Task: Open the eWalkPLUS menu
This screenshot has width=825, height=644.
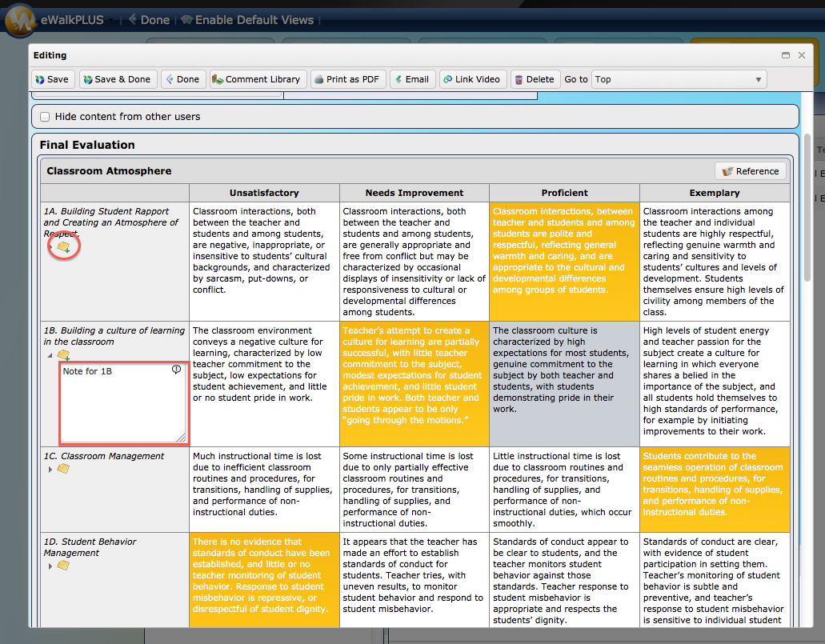Action: click(x=72, y=20)
